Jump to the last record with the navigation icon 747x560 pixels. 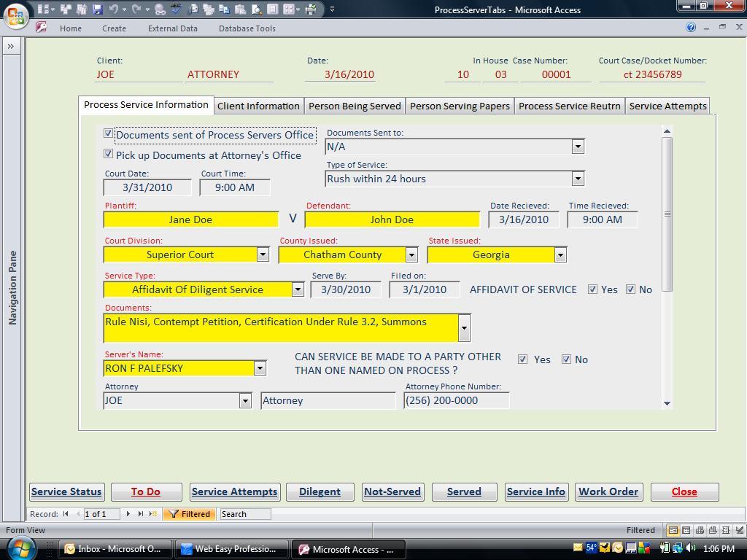click(x=140, y=514)
